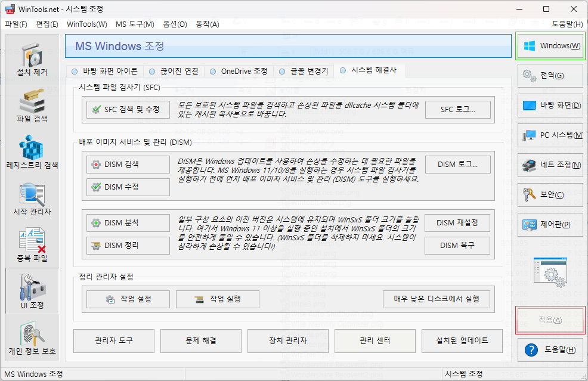The height and width of the screenshot is (381, 588).
Task: Open the 레지스트리 검색 tool
Action: [32, 151]
